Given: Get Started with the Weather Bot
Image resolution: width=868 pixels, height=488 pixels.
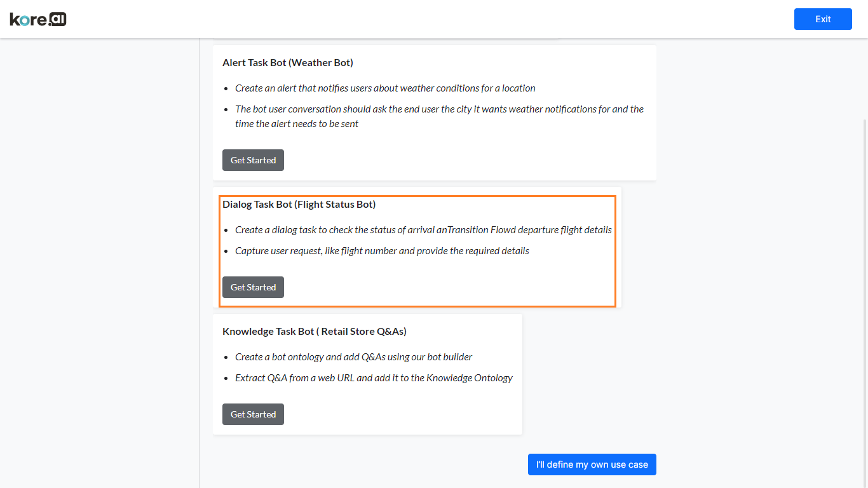Looking at the screenshot, I should point(253,159).
